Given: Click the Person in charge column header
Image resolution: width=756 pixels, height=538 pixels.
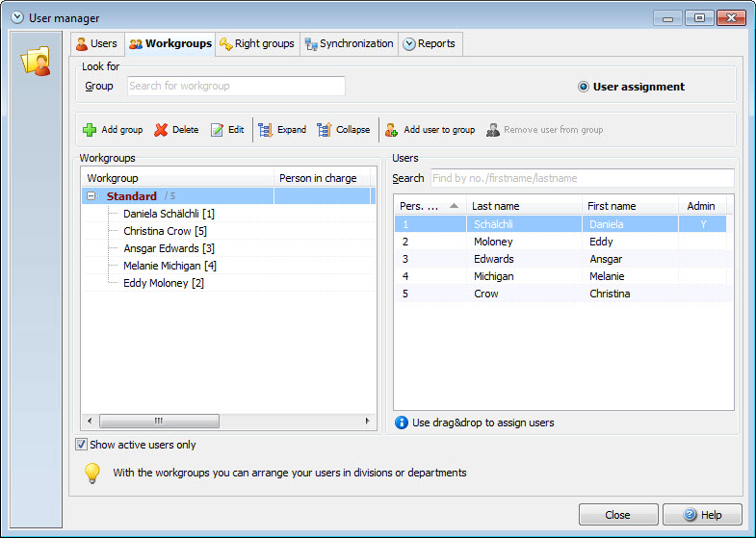Looking at the screenshot, I should tap(322, 178).
